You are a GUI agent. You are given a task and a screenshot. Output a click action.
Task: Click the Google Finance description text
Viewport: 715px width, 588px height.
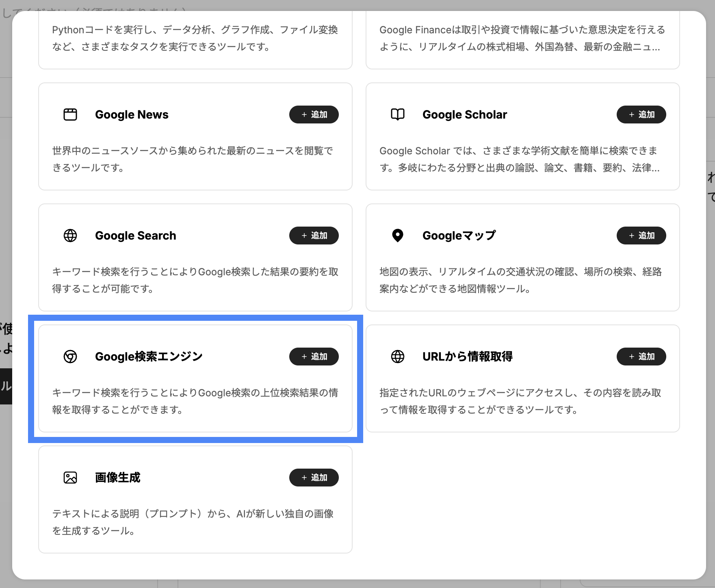pos(522,38)
